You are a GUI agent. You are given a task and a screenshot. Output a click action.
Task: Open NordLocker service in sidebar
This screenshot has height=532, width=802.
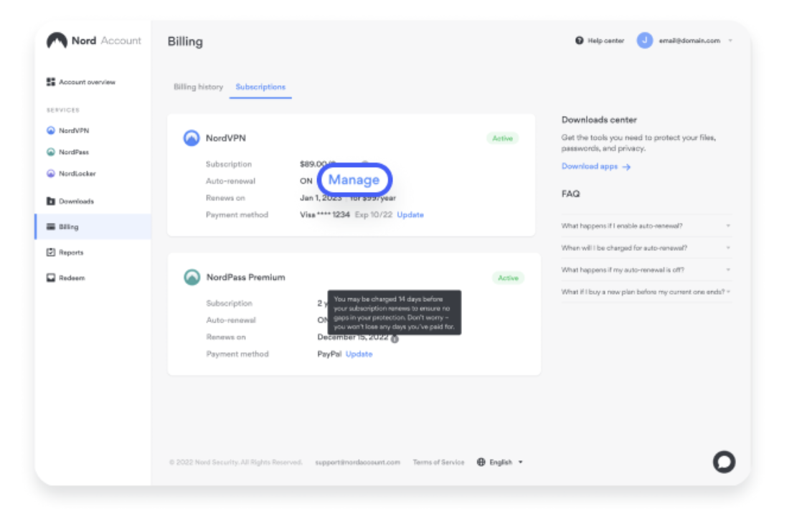point(71,174)
